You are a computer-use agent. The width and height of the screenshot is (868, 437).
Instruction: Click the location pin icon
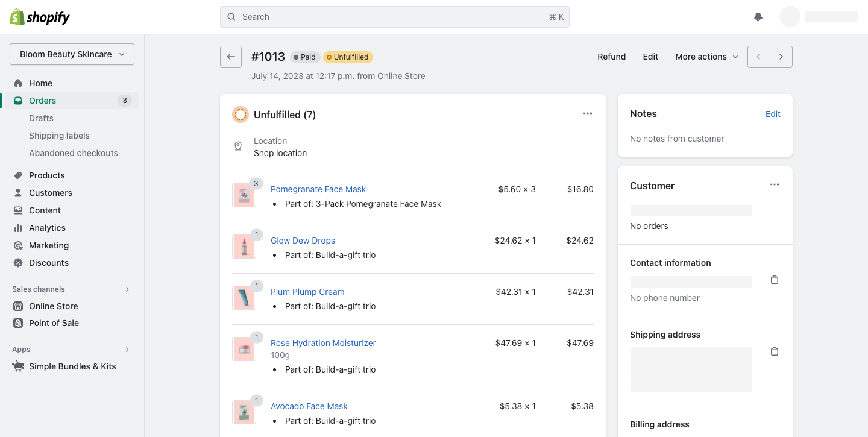(238, 146)
